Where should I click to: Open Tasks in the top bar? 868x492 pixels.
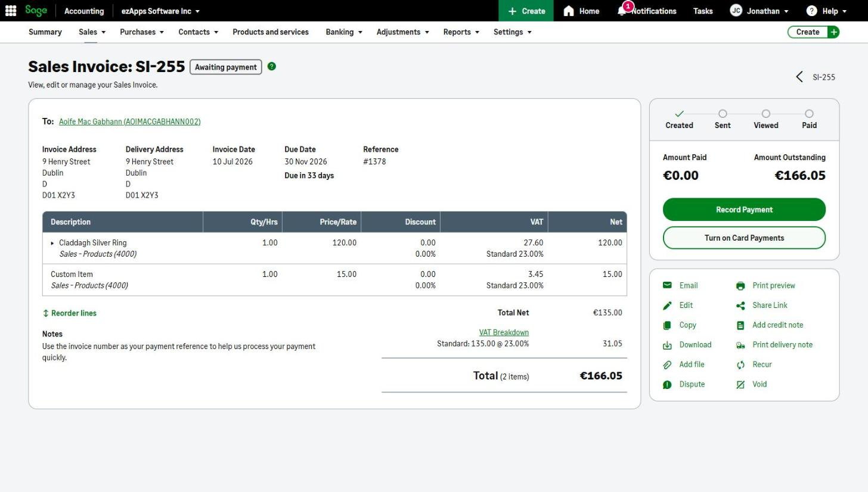click(x=703, y=11)
